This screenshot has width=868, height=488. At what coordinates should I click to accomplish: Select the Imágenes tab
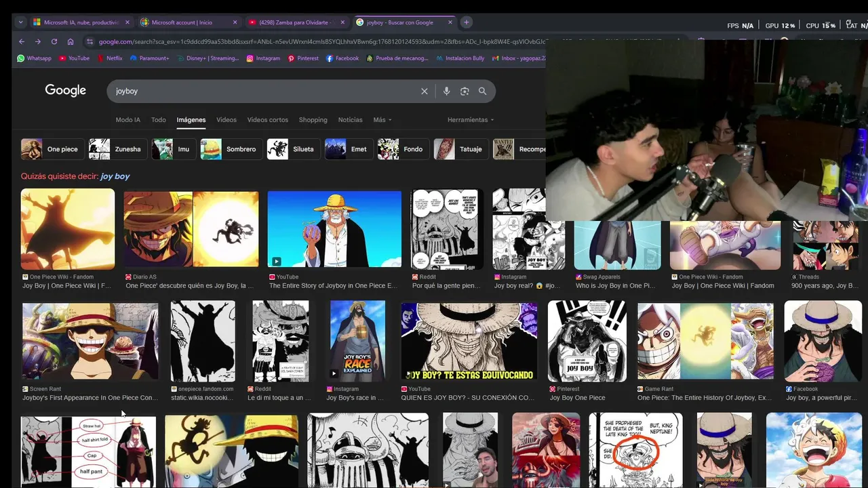click(x=191, y=120)
